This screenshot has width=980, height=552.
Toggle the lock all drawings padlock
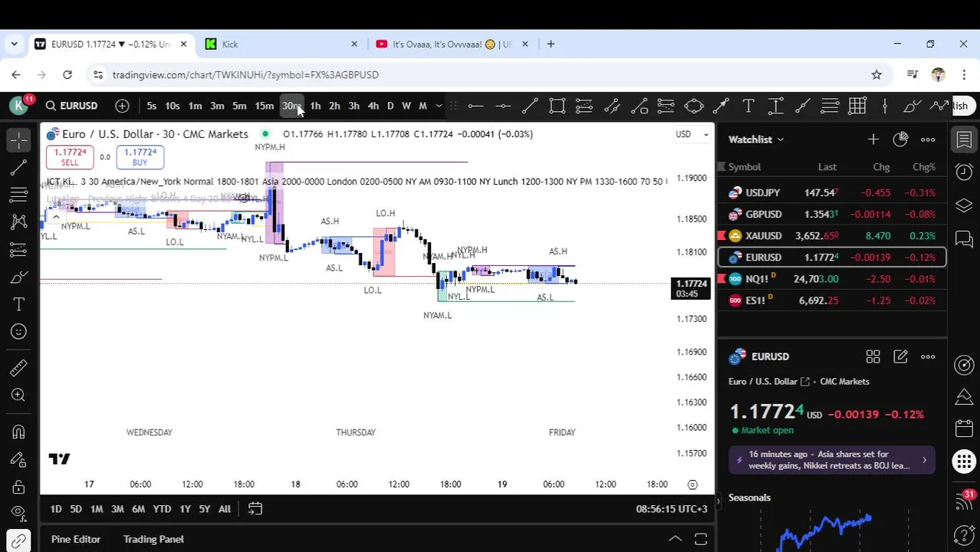pyautogui.click(x=19, y=487)
